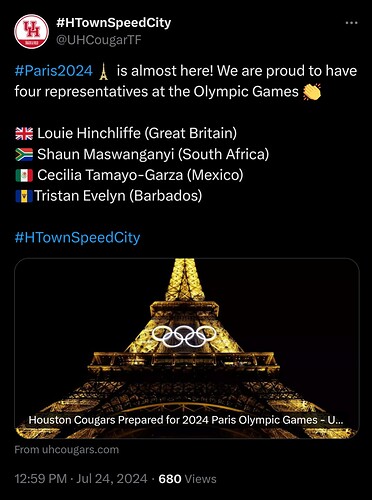Click the From uhcougars.com source link
The width and height of the screenshot is (372, 500).
(67, 450)
